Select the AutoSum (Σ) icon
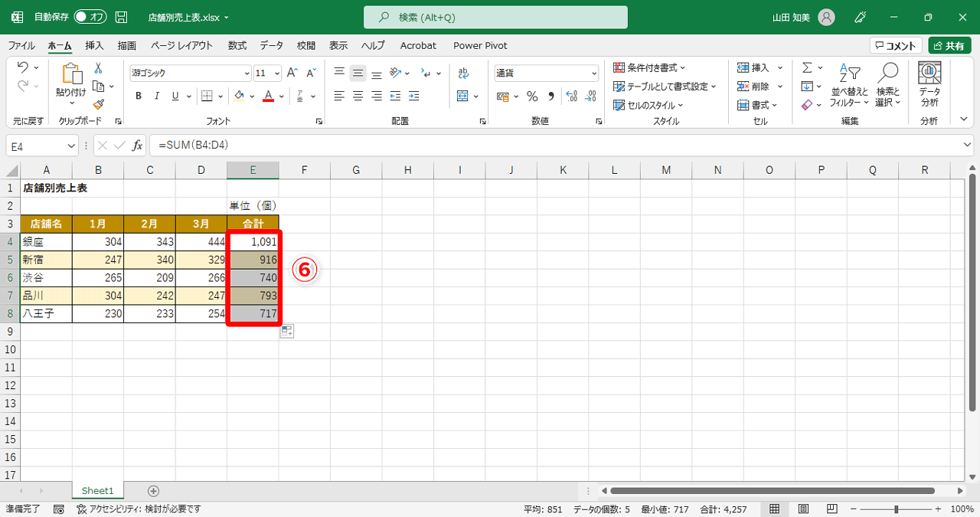This screenshot has height=517, width=980. [808, 67]
